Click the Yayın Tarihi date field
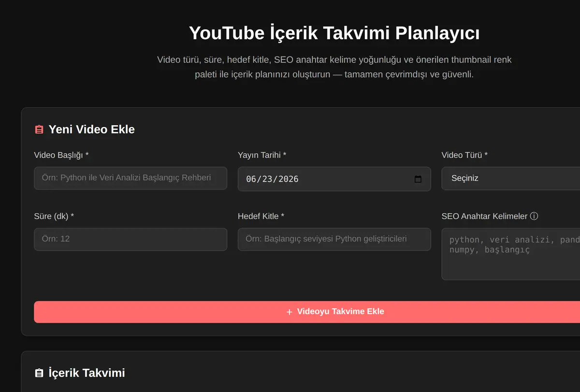 [334, 179]
